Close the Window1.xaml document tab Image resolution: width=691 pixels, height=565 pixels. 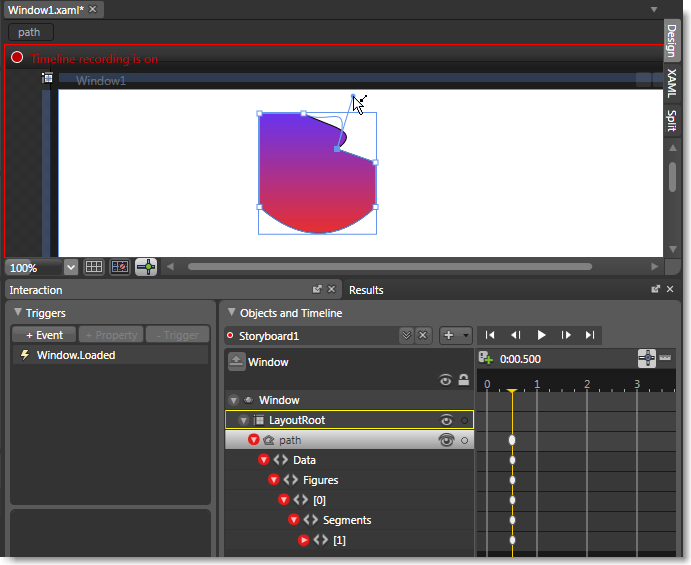(x=93, y=9)
